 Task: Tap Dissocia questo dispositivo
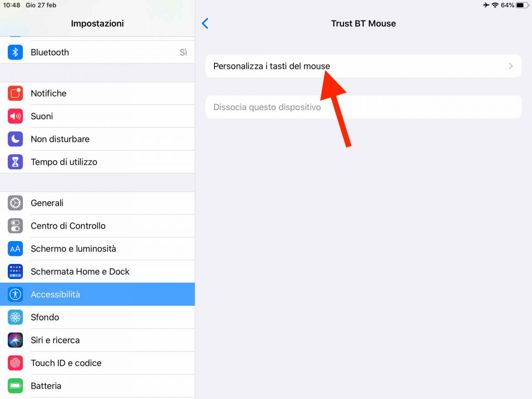click(363, 107)
